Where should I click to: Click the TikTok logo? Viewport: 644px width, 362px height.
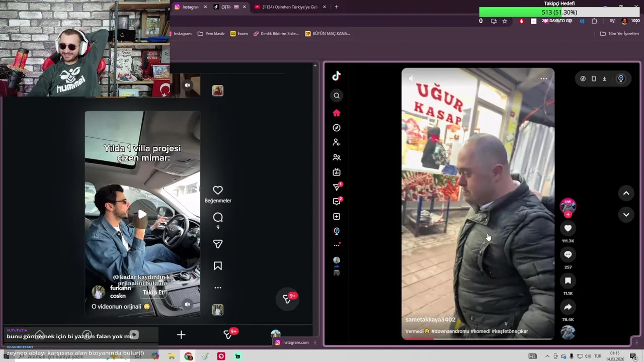(337, 76)
